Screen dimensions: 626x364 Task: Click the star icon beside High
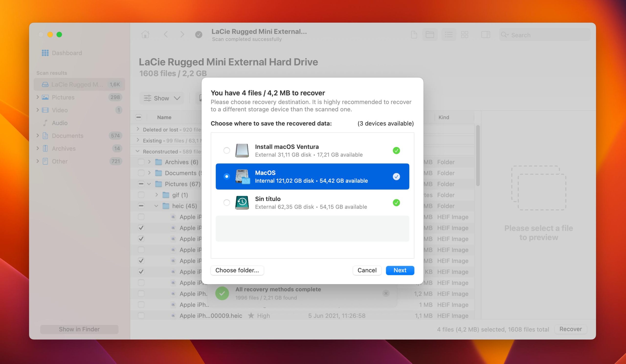pos(251,315)
